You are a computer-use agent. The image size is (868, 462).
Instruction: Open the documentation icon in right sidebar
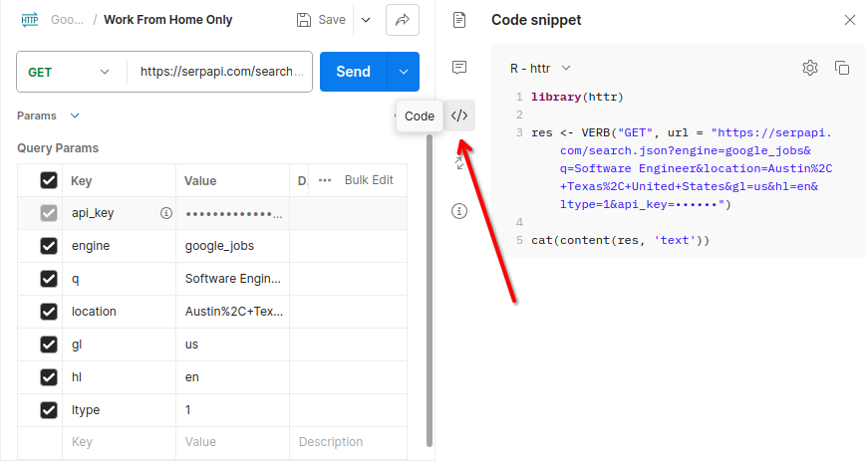click(x=459, y=20)
